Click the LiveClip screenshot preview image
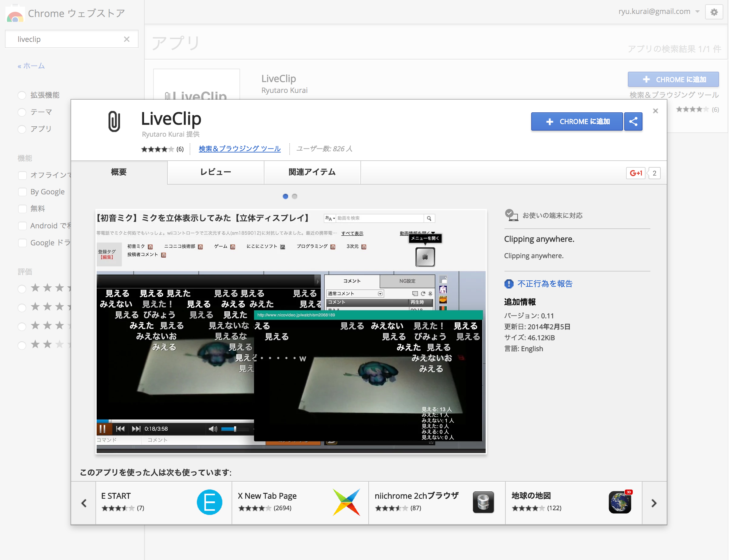This screenshot has width=730, height=560. 291,332
